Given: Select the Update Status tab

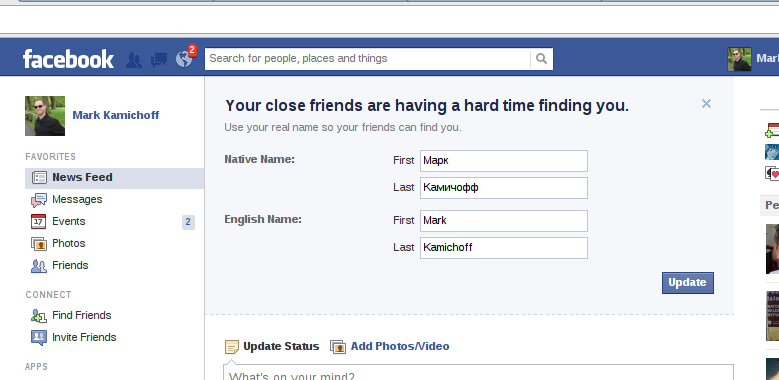Looking at the screenshot, I should [x=272, y=347].
